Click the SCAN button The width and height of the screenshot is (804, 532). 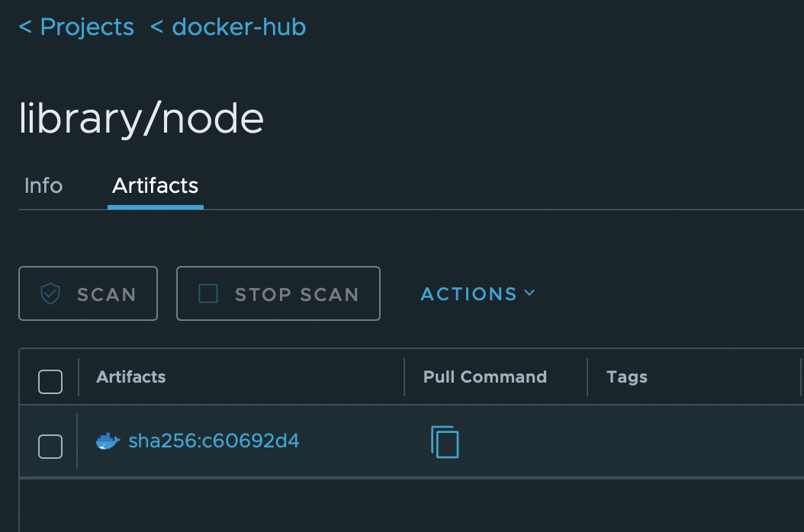88,293
